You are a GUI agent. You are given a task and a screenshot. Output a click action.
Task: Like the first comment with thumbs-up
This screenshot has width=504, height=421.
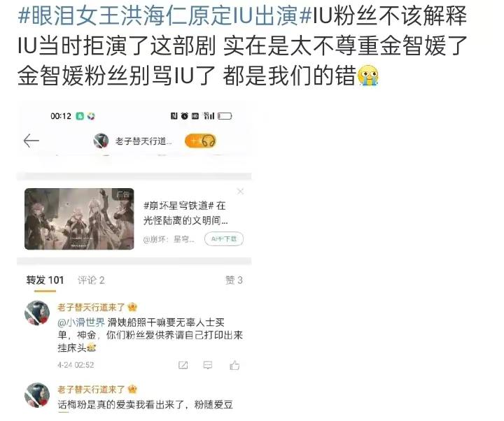coord(234,365)
